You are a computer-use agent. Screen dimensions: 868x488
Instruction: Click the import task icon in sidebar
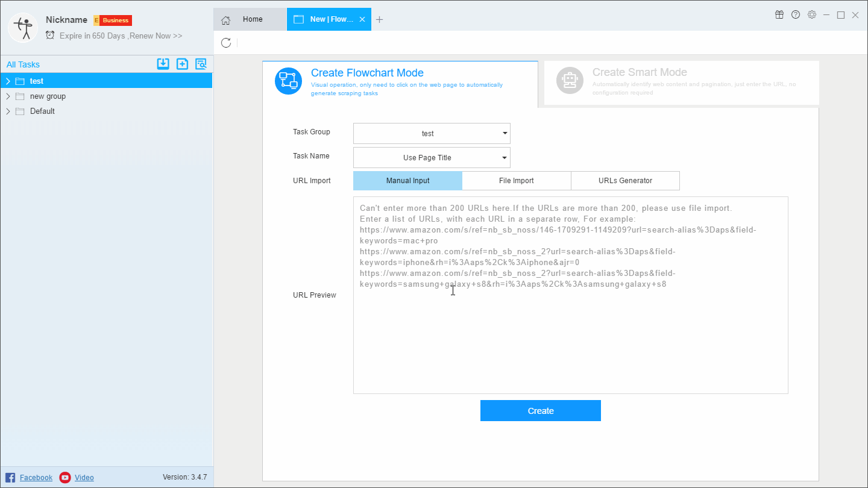[163, 64]
